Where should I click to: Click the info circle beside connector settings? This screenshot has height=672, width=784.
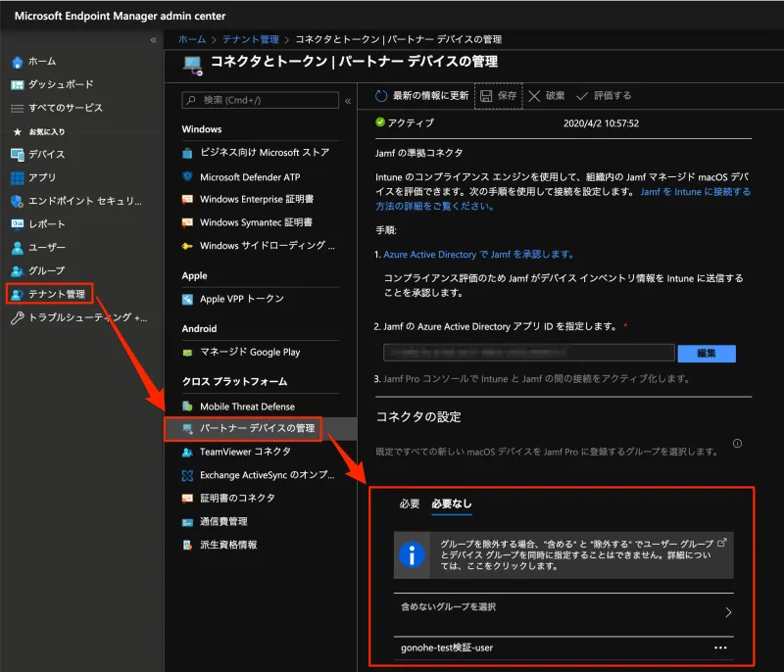pos(737,443)
